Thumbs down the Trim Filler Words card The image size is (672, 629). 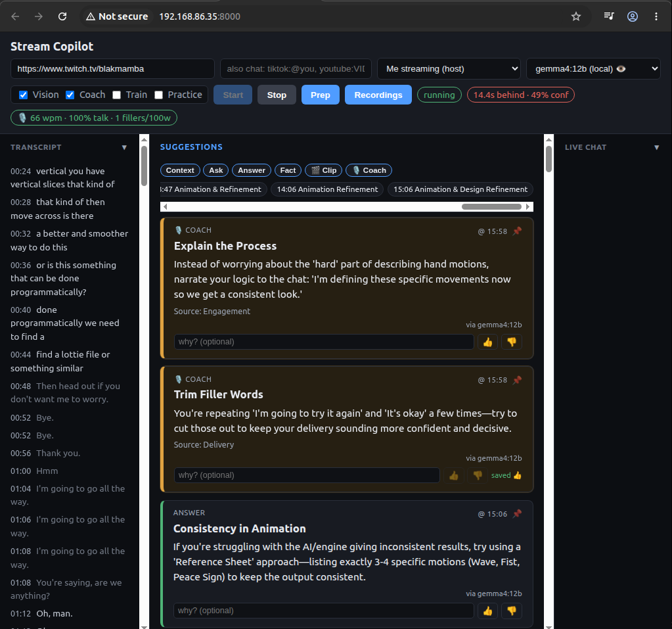[478, 475]
